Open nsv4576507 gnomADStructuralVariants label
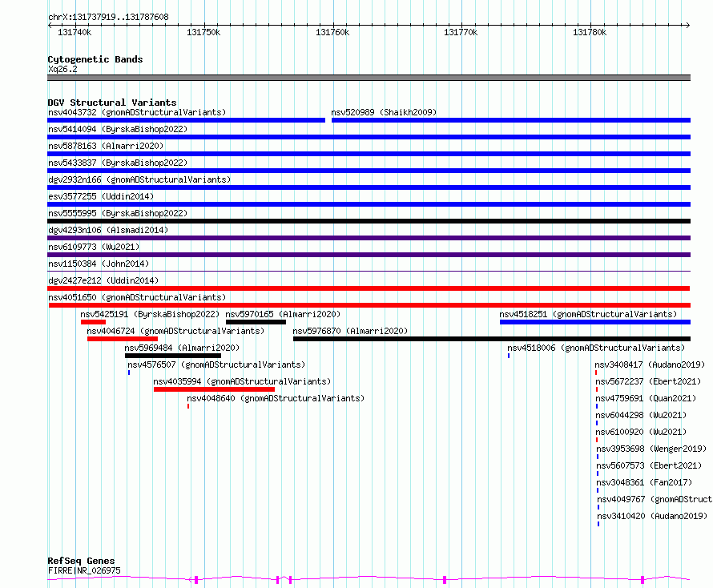Viewport: 713px width, 588px height. click(216, 364)
